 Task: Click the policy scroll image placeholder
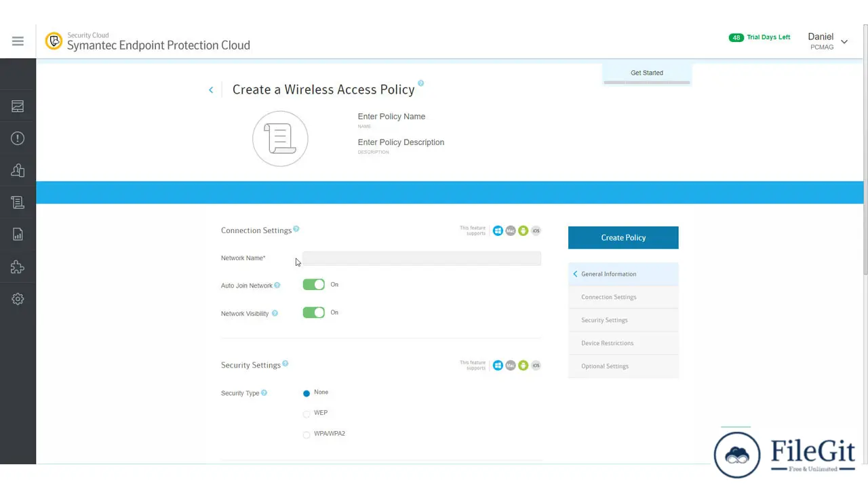(x=280, y=138)
